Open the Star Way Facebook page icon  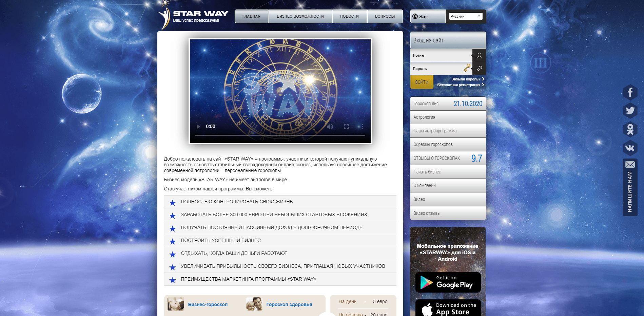(x=630, y=92)
